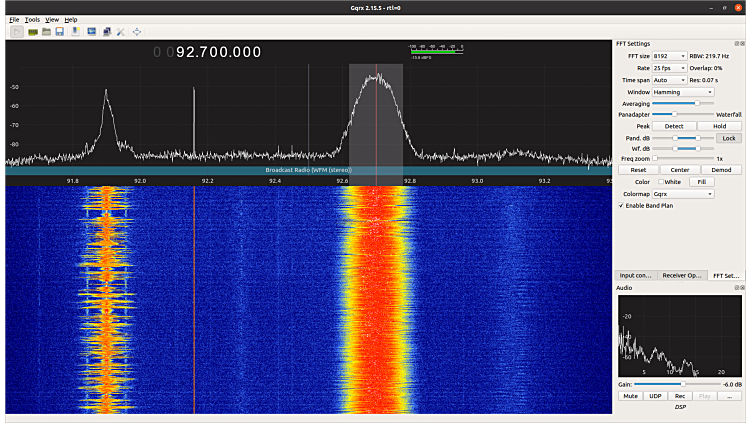The width and height of the screenshot is (752, 423).
Task: Click the Peak Detect button
Action: pyautogui.click(x=674, y=126)
